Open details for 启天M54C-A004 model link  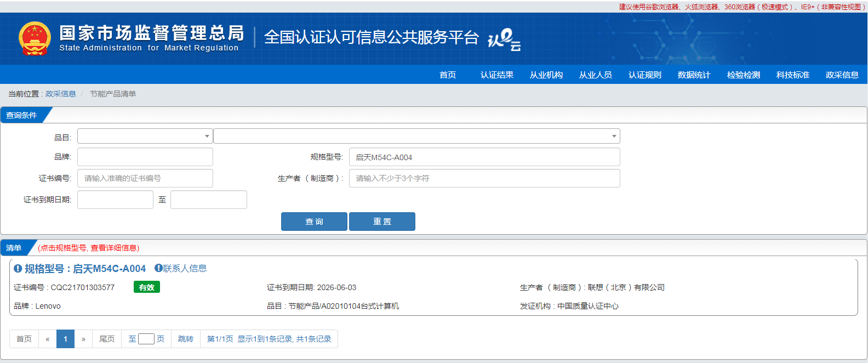click(109, 269)
